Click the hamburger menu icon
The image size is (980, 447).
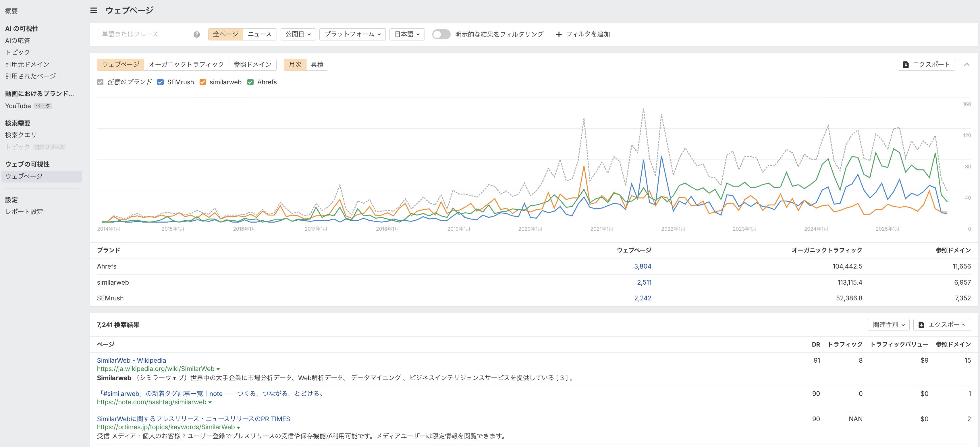(94, 10)
